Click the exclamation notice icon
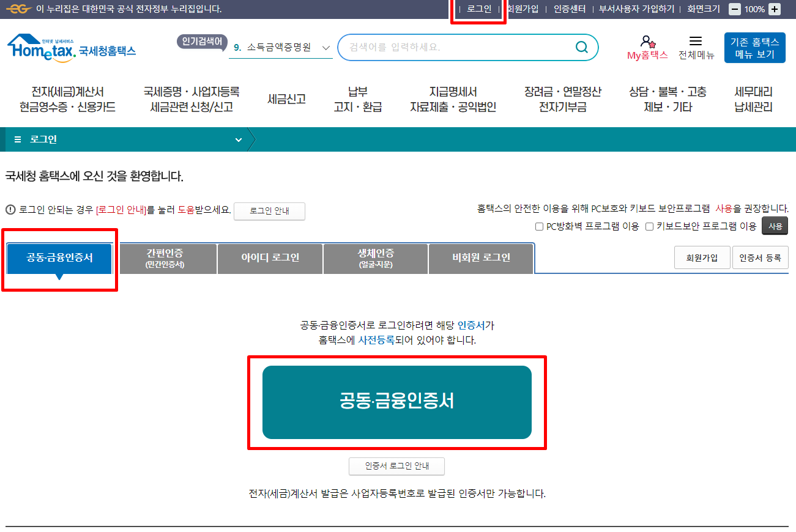The width and height of the screenshot is (796, 532). [10, 210]
